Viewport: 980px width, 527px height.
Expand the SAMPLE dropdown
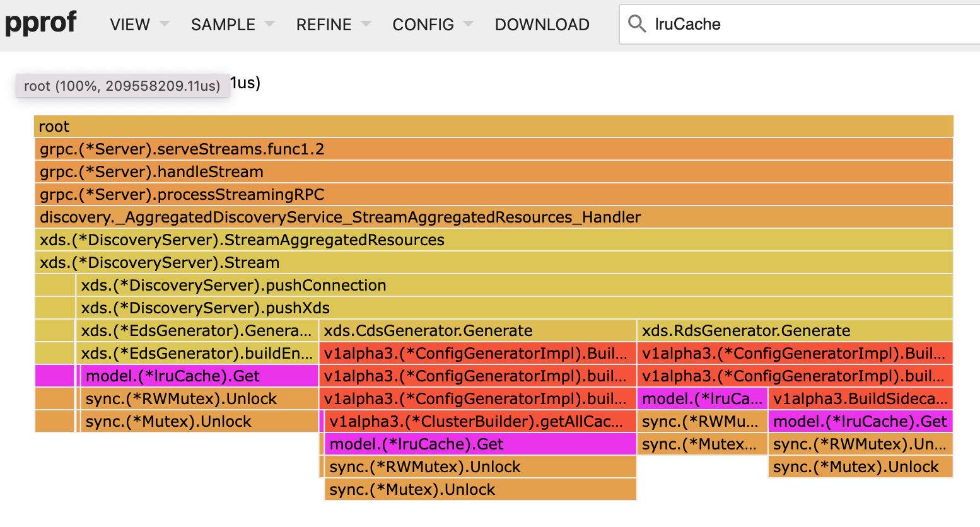point(269,24)
